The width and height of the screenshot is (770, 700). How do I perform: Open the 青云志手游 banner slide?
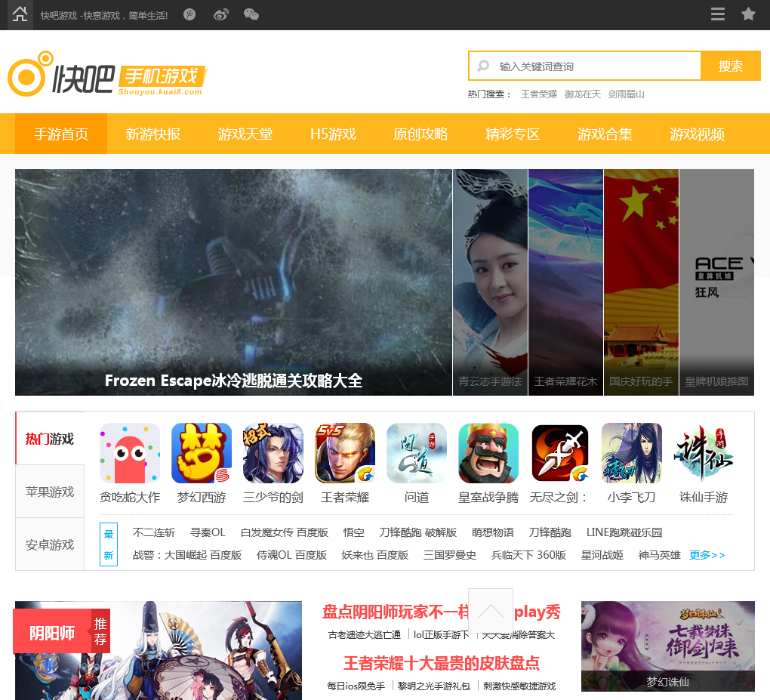[x=490, y=282]
